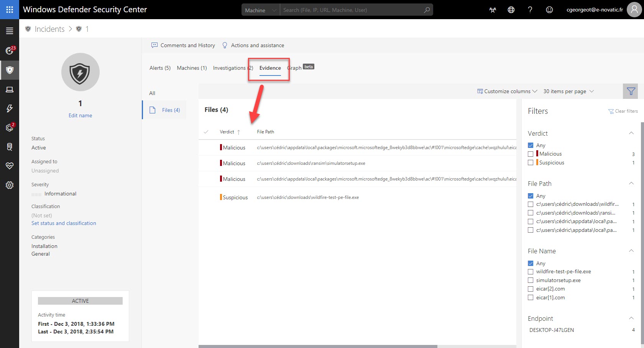This screenshot has width=644, height=348.
Task: Switch to the Machines (1) tab
Action: 192,68
